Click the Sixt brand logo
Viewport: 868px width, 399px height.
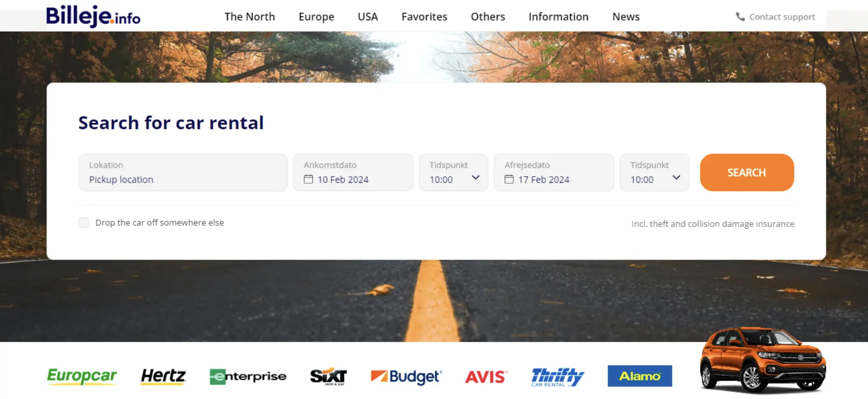point(328,376)
